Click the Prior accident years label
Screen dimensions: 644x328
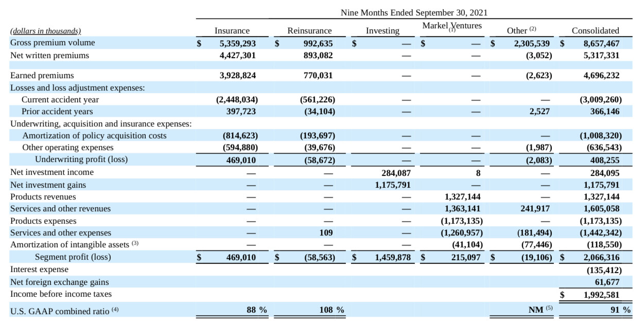[57, 111]
